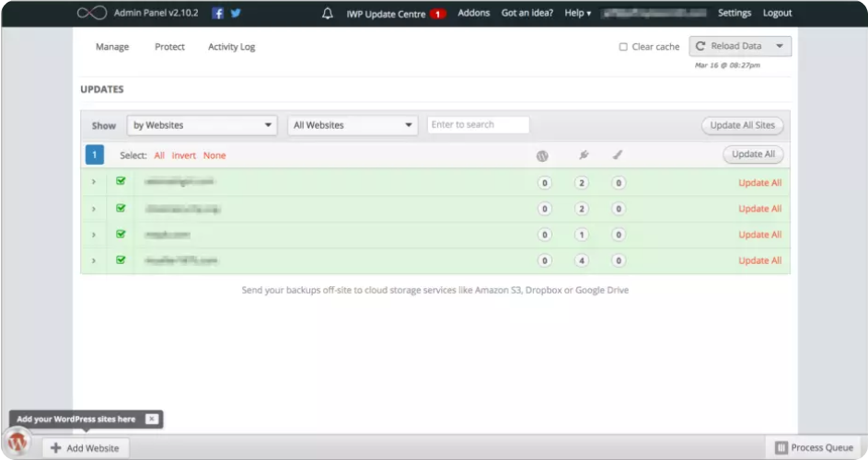
Task: Open the Process Queue
Action: pyautogui.click(x=815, y=447)
